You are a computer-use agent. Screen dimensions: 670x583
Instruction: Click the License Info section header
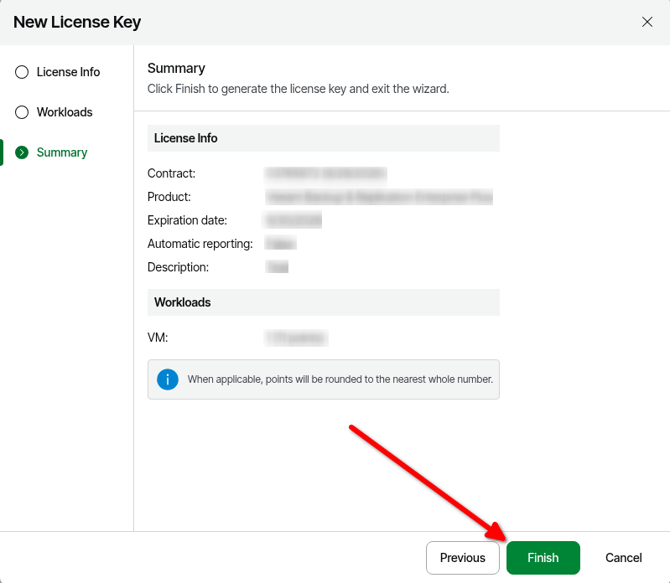click(186, 138)
